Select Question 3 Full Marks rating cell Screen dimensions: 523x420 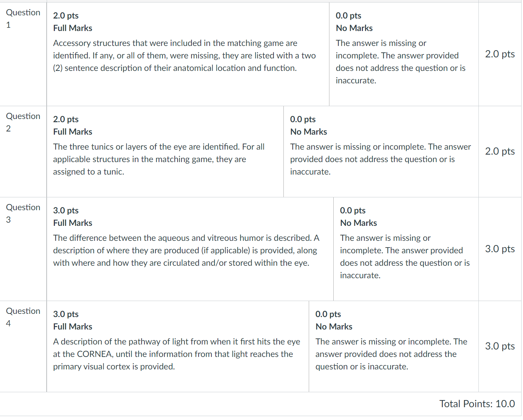click(x=190, y=249)
